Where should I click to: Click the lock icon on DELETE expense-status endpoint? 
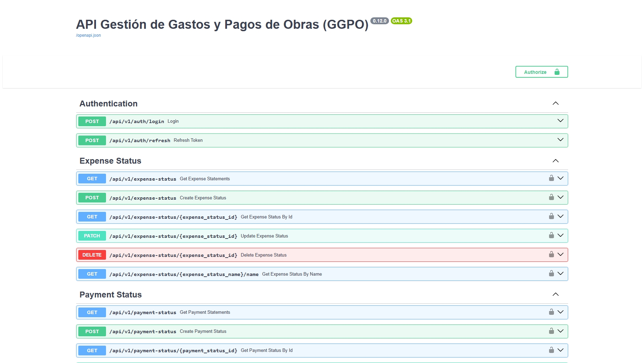click(552, 254)
